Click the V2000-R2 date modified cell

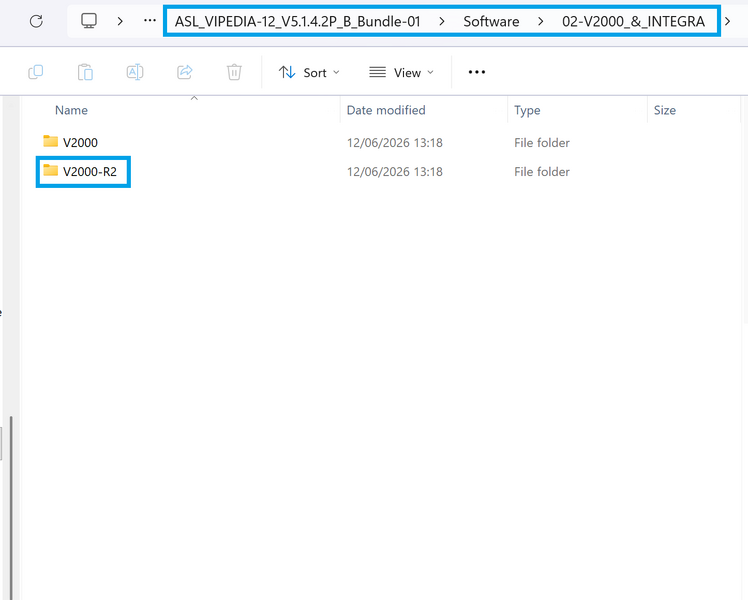coord(395,172)
